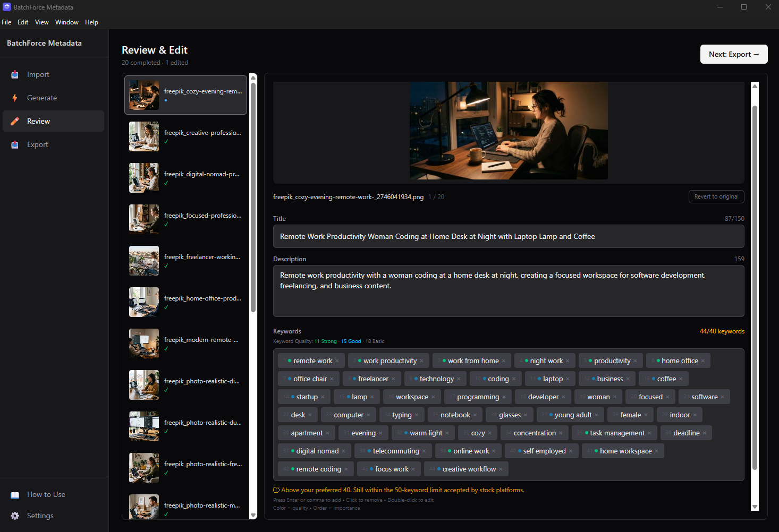Click the Title input field

pyautogui.click(x=508, y=237)
